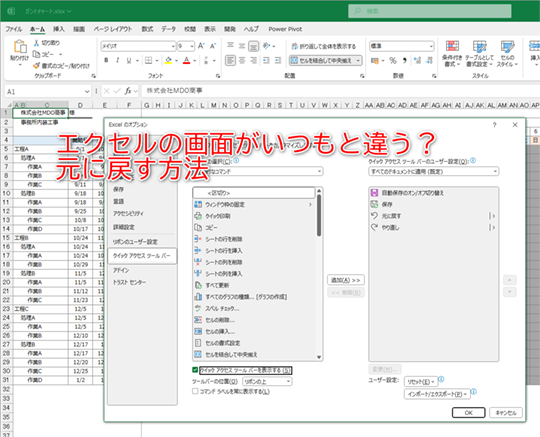Click セルを結合して中央揃え ribbon button
The width and height of the screenshot is (540, 437).
click(x=322, y=61)
